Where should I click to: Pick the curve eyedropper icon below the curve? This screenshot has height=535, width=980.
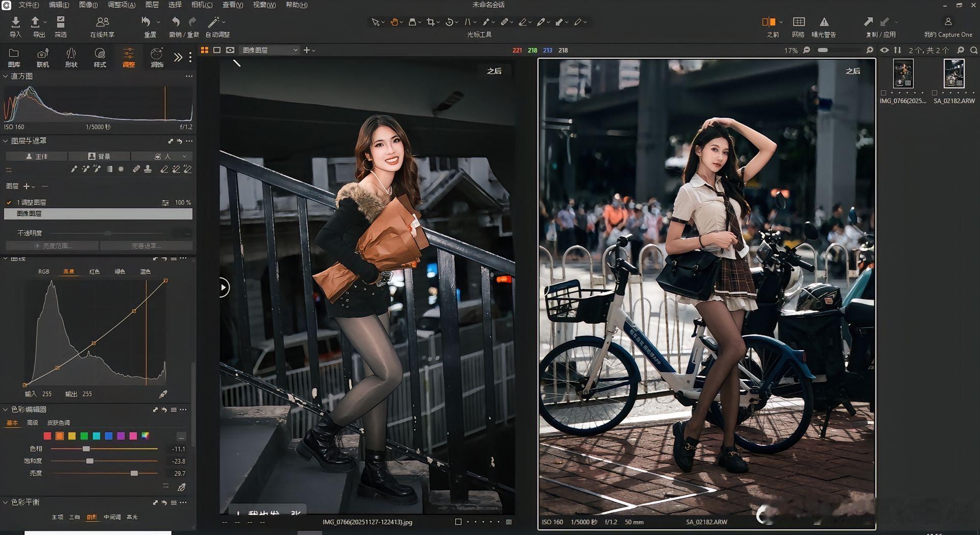163,394
